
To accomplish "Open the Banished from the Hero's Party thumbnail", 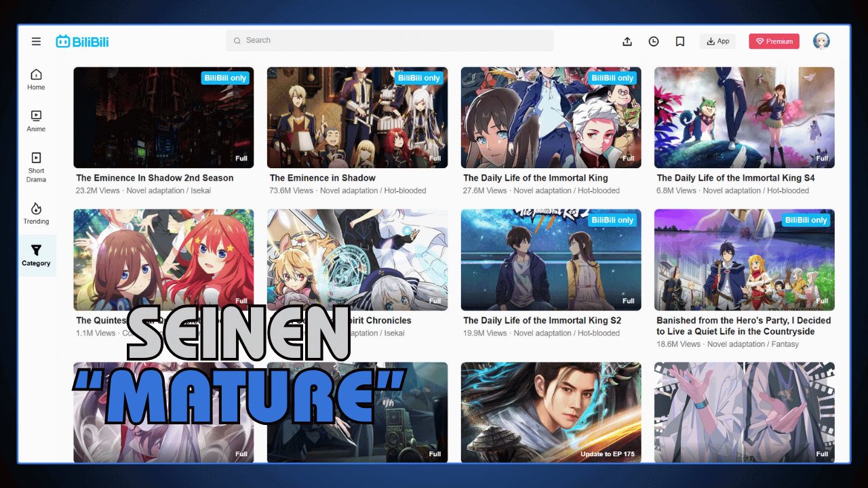I will (x=744, y=260).
